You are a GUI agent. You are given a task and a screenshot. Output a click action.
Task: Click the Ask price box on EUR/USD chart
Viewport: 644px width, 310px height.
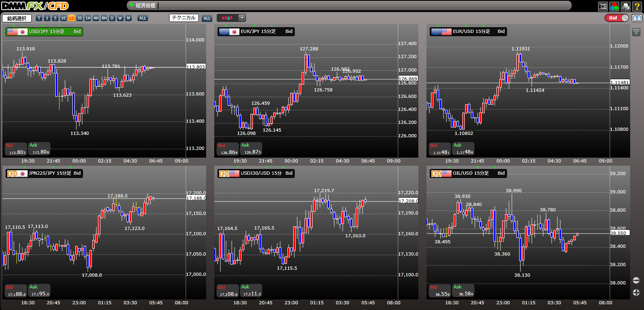click(463, 149)
